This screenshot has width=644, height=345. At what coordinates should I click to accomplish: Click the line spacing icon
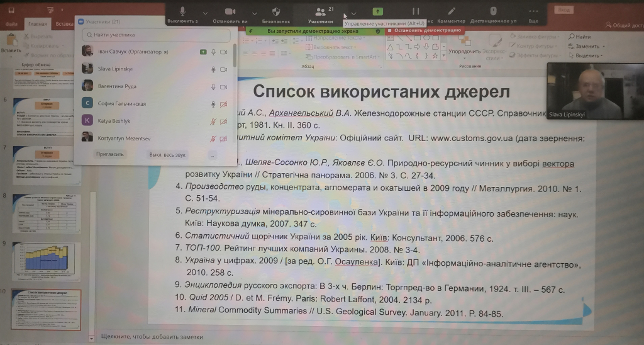[296, 41]
